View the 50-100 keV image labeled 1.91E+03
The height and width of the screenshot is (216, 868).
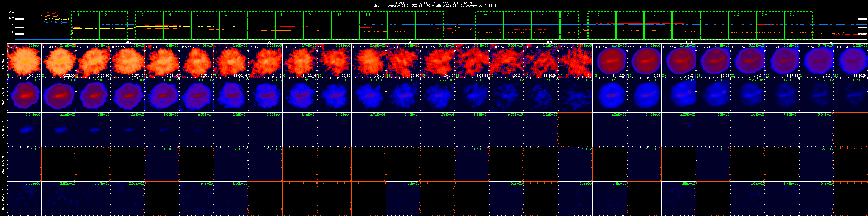click(x=196, y=199)
